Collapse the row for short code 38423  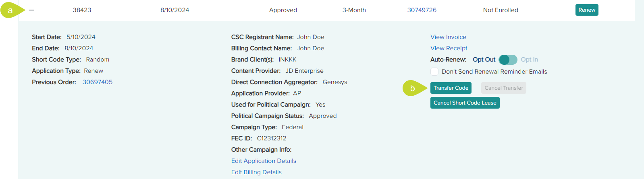32,10
